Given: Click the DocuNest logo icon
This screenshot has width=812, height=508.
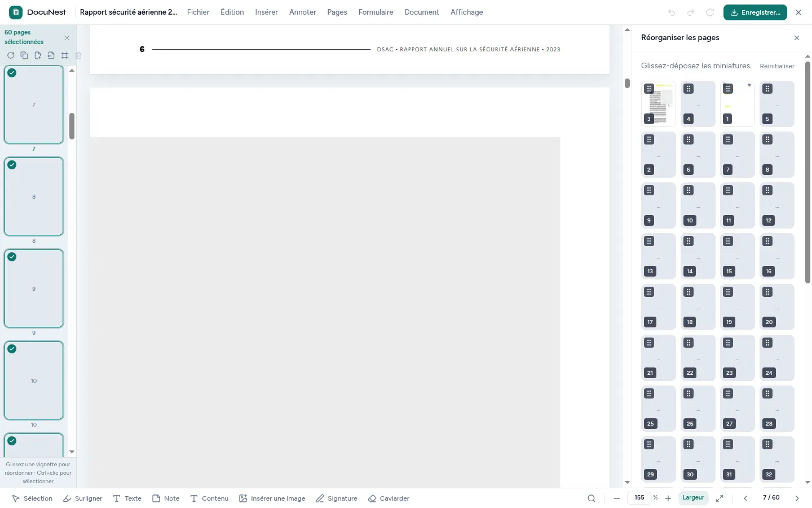Looking at the screenshot, I should (16, 12).
